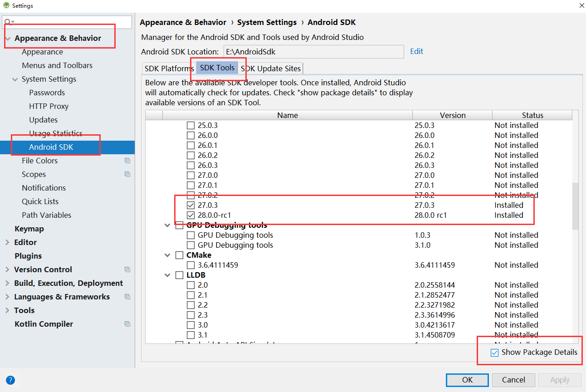Confirm settings with the OK button

click(467, 380)
